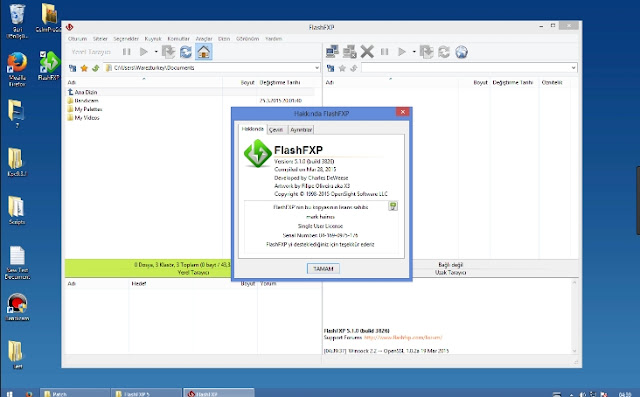640x397 pixels.
Task: Expand the local Documents path dropdown
Action: click(x=317, y=68)
